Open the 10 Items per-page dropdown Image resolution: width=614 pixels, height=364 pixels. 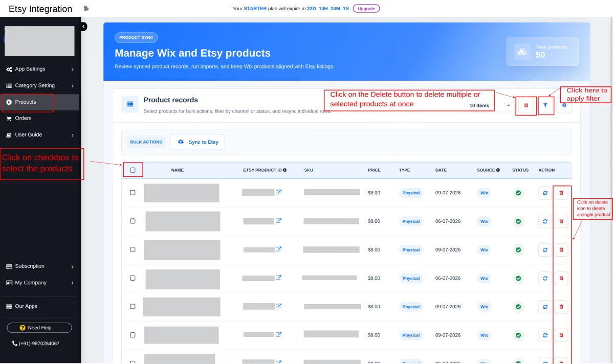[x=488, y=105]
